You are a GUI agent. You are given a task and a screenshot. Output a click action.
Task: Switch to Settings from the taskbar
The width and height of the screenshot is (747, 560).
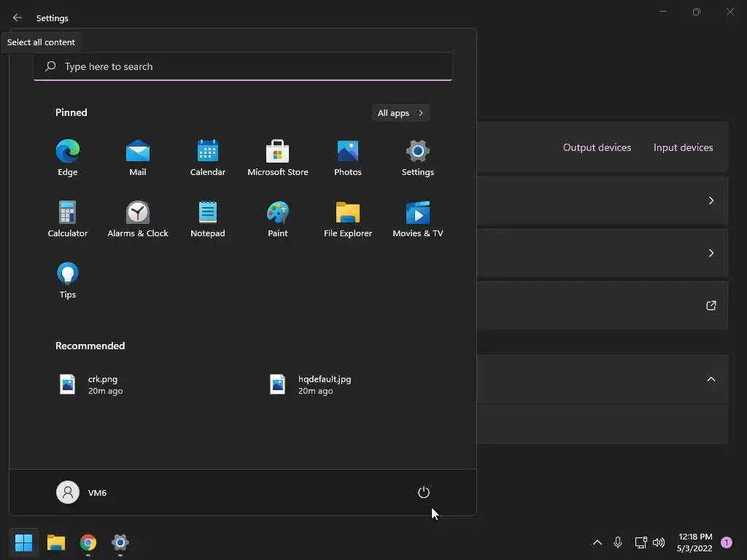(x=120, y=542)
